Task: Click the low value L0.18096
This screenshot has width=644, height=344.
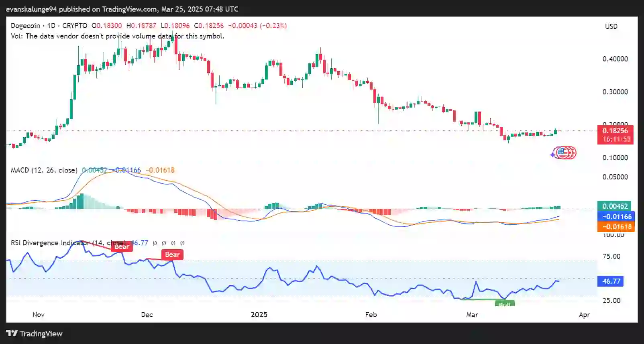Action: [175, 26]
